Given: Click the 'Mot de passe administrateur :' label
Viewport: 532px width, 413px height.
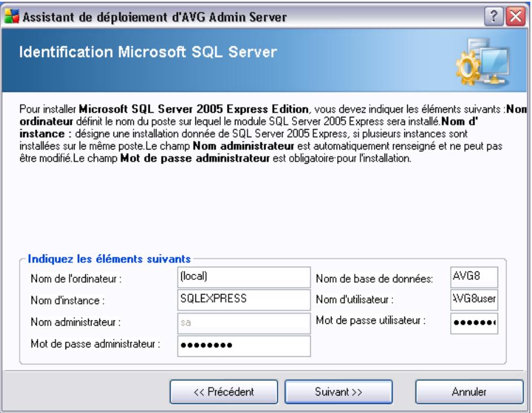Looking at the screenshot, I should [x=95, y=344].
